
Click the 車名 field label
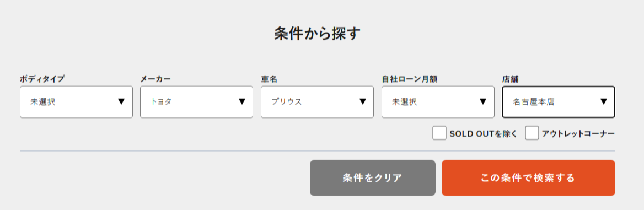coord(269,79)
